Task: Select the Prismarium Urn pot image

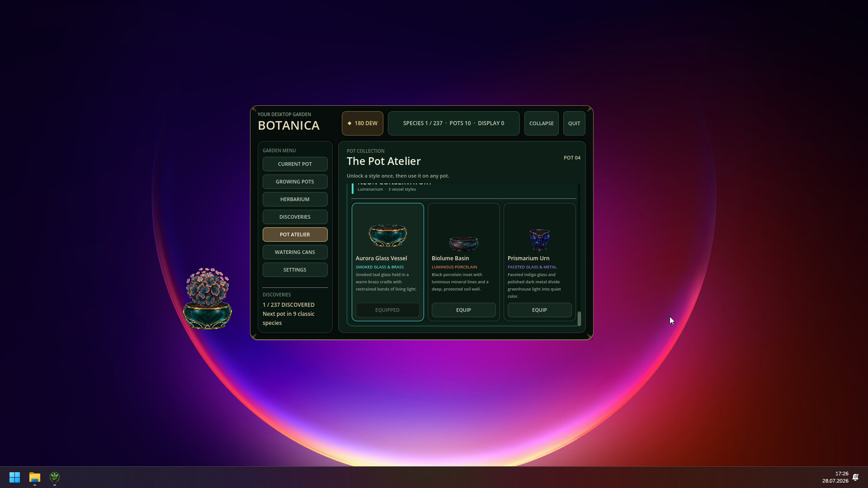Action: [539, 240]
